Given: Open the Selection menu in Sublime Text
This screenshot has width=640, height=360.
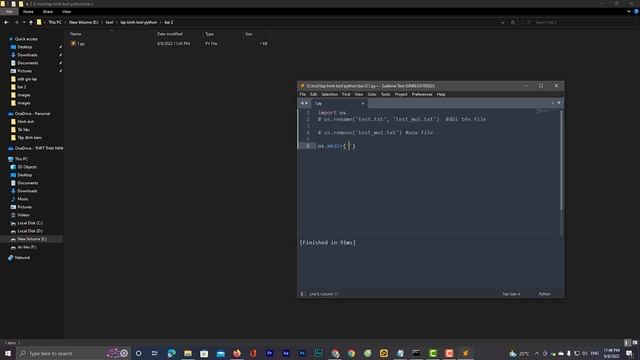Looking at the screenshot, I should [x=329, y=94].
